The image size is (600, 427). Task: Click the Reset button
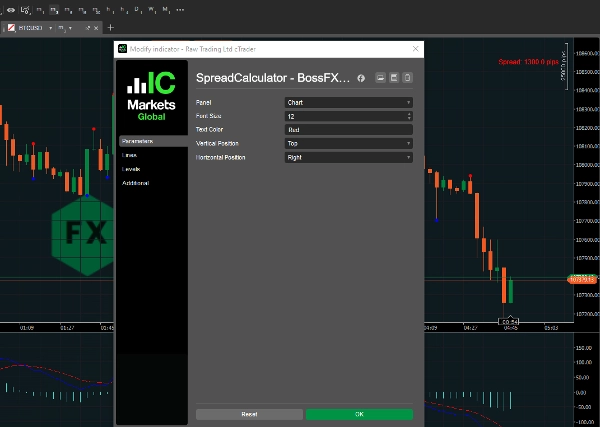point(249,414)
